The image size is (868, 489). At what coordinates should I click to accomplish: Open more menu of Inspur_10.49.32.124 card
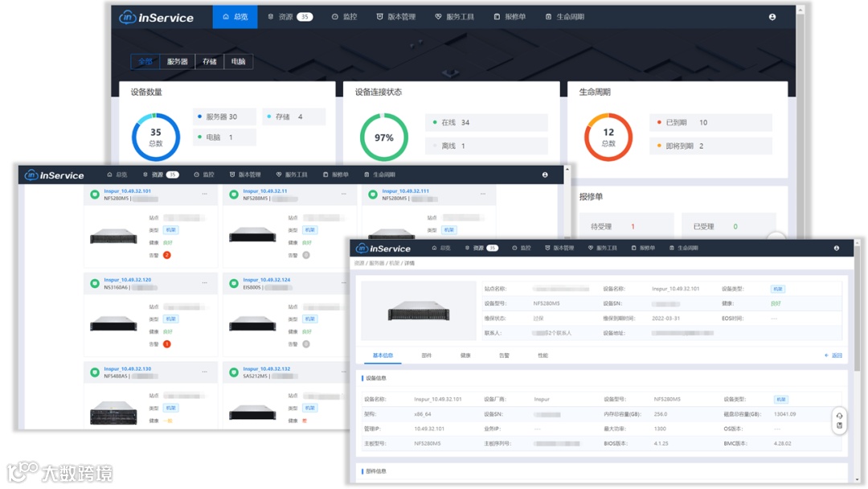(x=344, y=283)
